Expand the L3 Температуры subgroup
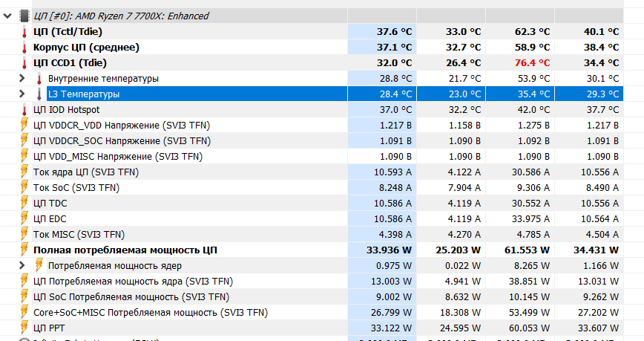The width and height of the screenshot is (644, 341). point(23,94)
